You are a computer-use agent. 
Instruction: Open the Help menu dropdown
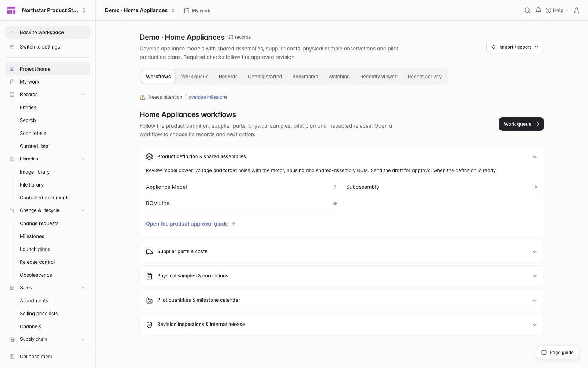[557, 10]
